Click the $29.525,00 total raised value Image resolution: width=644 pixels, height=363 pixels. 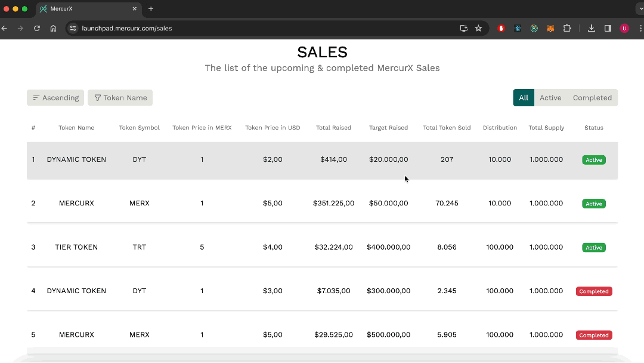point(333,334)
